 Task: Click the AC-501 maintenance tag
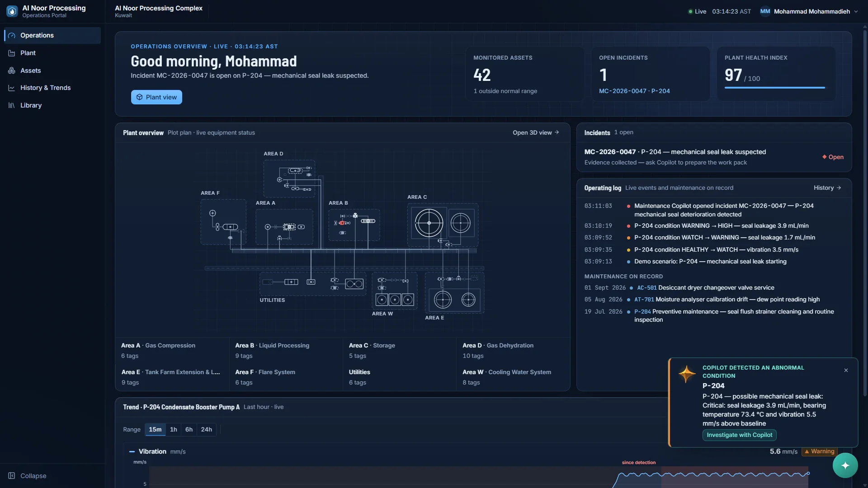coord(646,288)
